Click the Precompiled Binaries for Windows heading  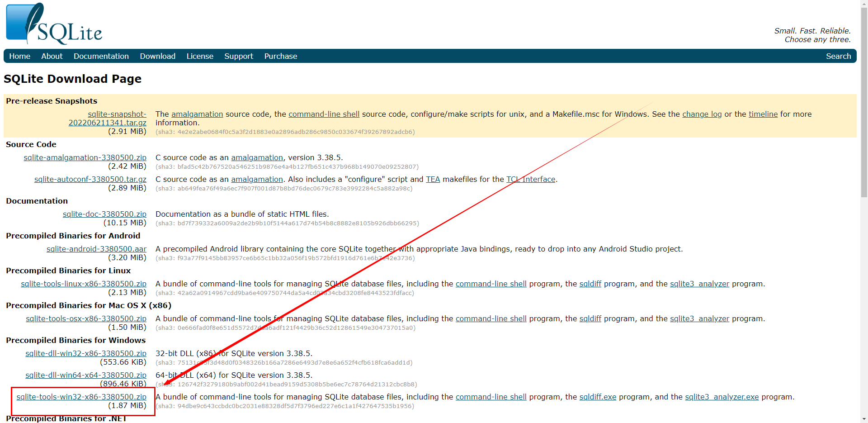coord(76,340)
